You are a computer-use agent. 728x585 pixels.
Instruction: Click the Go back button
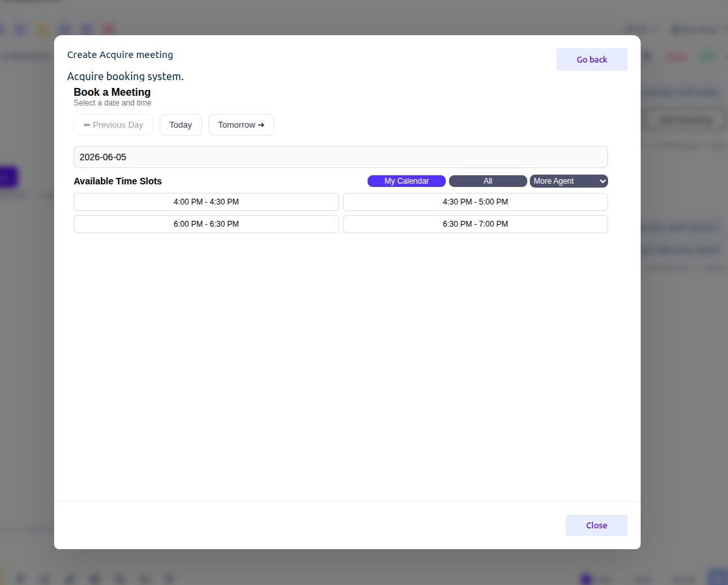(x=592, y=59)
